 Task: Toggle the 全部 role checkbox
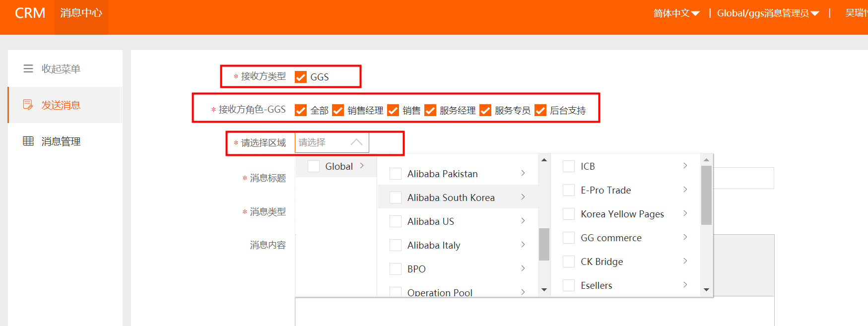(x=300, y=110)
